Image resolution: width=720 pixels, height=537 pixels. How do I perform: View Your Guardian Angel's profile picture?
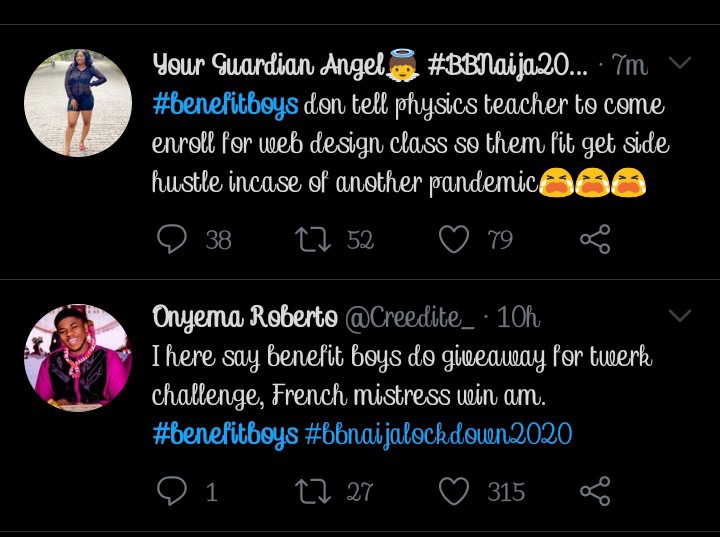pos(77,103)
